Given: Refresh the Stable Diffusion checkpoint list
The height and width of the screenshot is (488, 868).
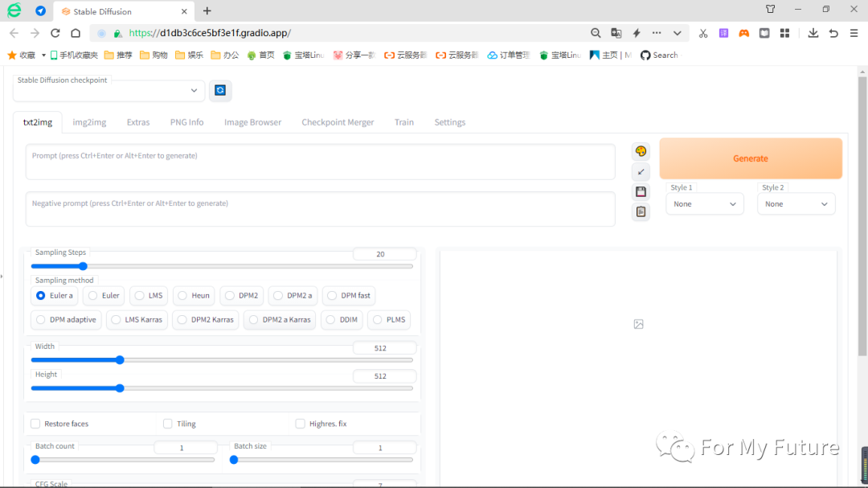Looking at the screenshot, I should (x=219, y=90).
